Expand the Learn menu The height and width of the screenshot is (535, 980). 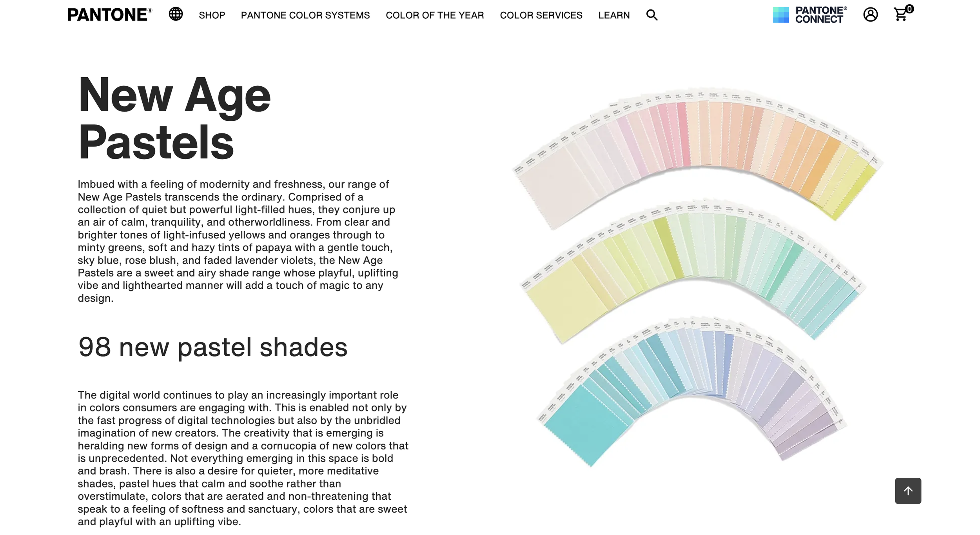(613, 15)
